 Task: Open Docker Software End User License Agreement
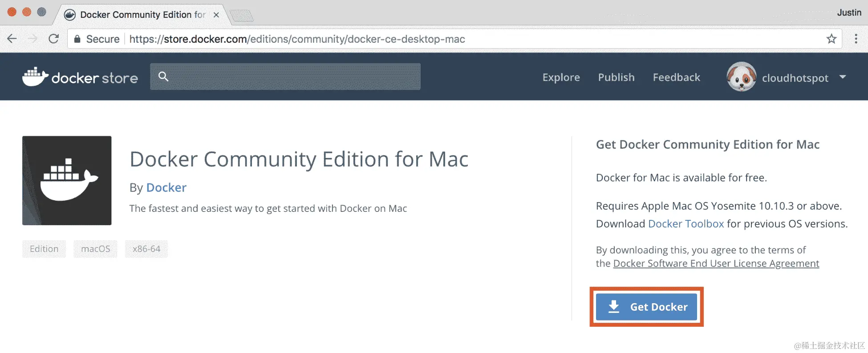(716, 264)
